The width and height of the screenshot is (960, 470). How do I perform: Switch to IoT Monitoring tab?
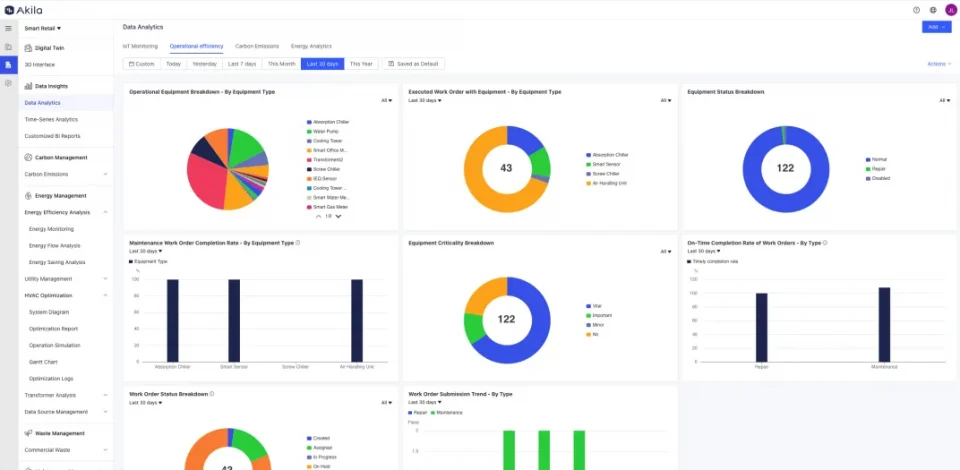tap(140, 46)
